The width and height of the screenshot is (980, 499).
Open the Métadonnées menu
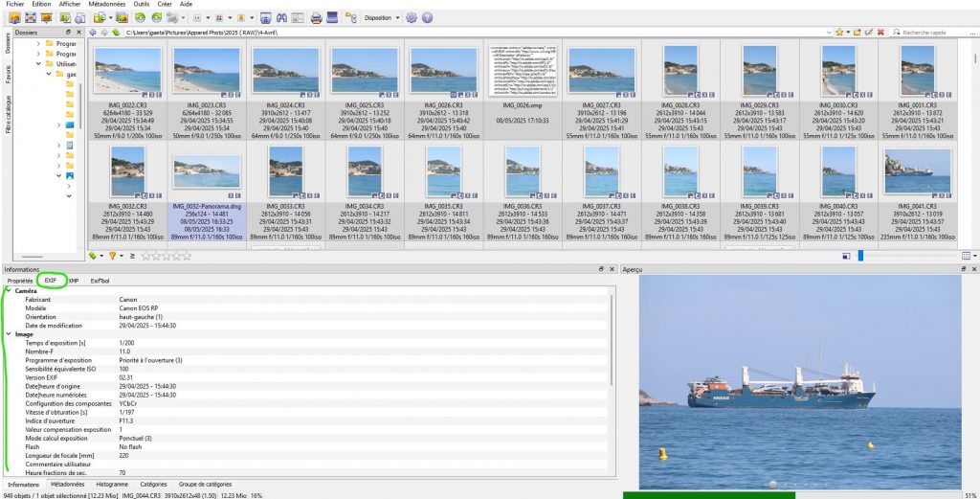(x=105, y=4)
